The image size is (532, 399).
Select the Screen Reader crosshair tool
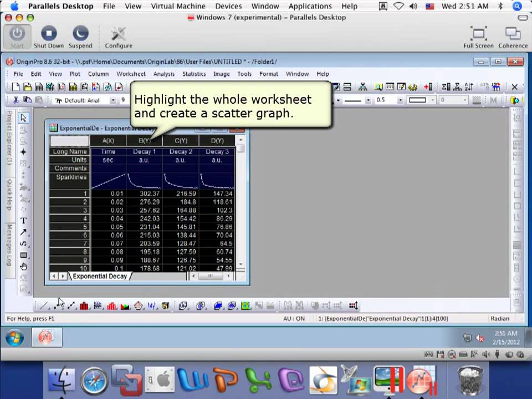pyautogui.click(x=23, y=152)
